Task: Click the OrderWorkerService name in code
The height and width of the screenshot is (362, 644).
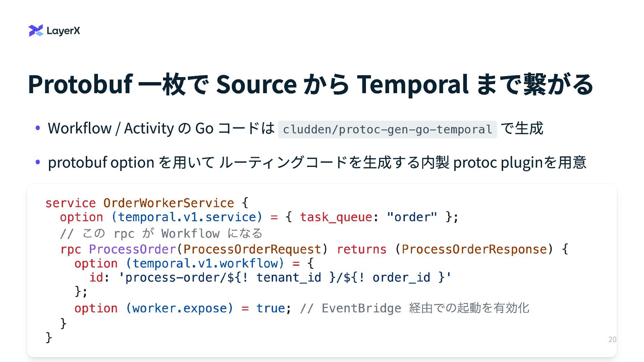Action: [168, 203]
